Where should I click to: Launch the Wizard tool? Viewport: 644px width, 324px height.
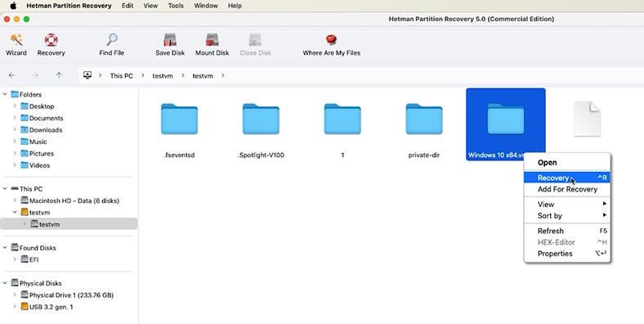tap(16, 45)
